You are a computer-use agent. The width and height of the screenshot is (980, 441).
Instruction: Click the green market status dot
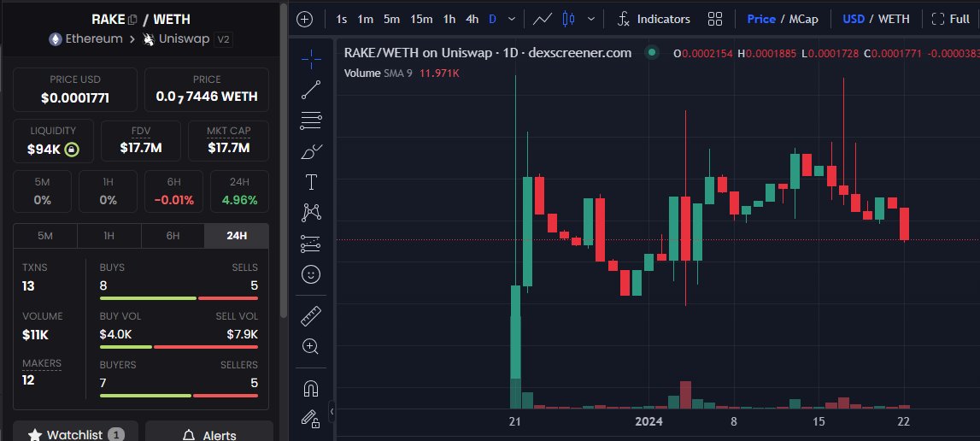[x=652, y=53]
